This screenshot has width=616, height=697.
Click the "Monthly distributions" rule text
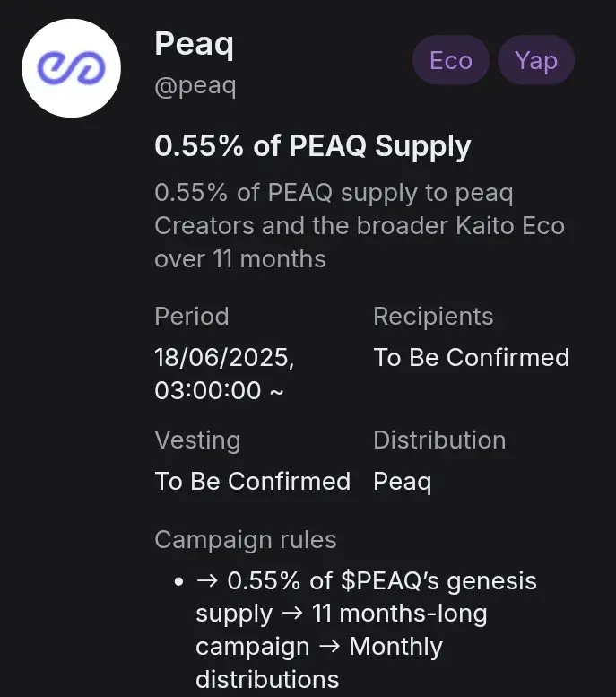pos(319,663)
